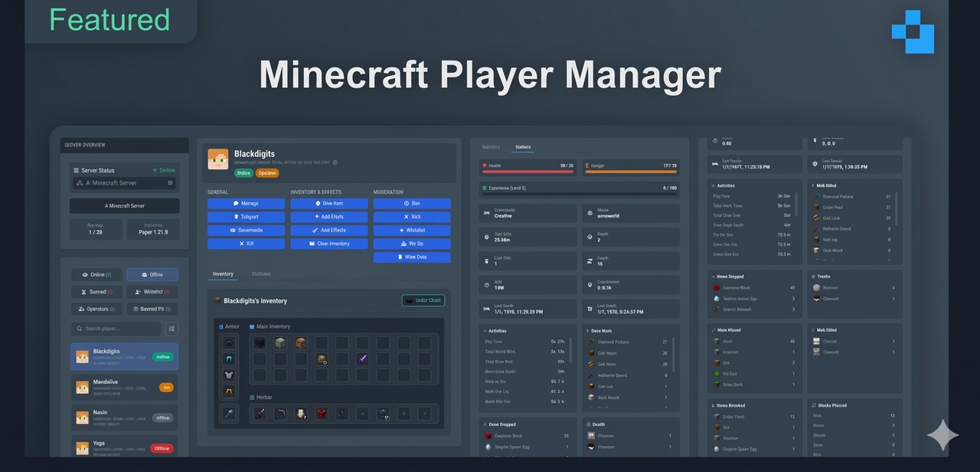
Task: Click the green Online server status text
Action: click(167, 170)
